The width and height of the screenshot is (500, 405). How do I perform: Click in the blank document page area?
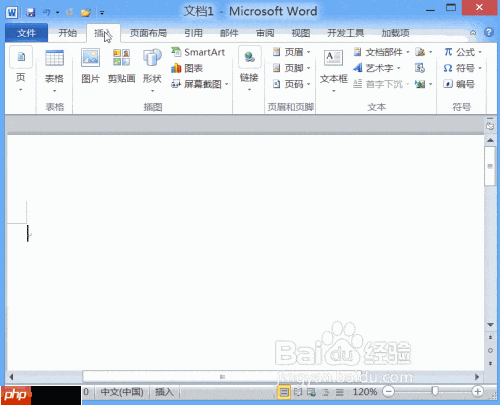[x=245, y=253]
